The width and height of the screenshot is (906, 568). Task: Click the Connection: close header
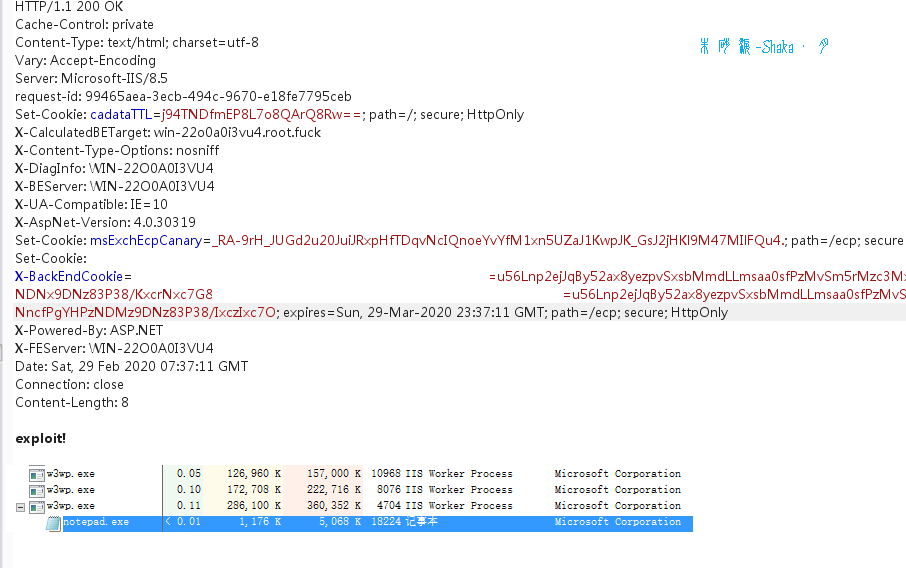tap(69, 384)
